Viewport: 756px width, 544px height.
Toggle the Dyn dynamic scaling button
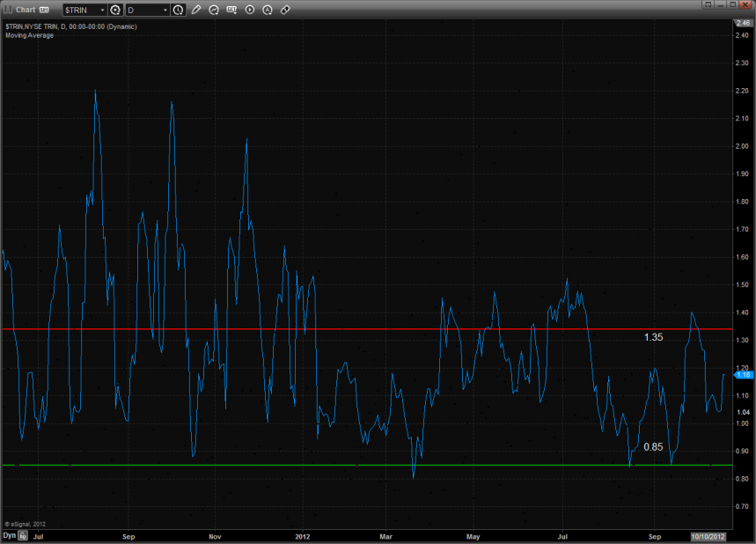9,535
